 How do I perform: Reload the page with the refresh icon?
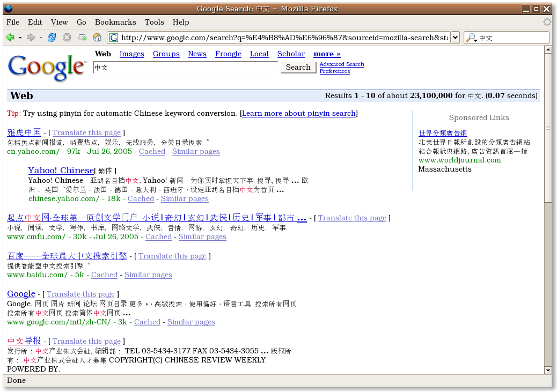pos(52,38)
